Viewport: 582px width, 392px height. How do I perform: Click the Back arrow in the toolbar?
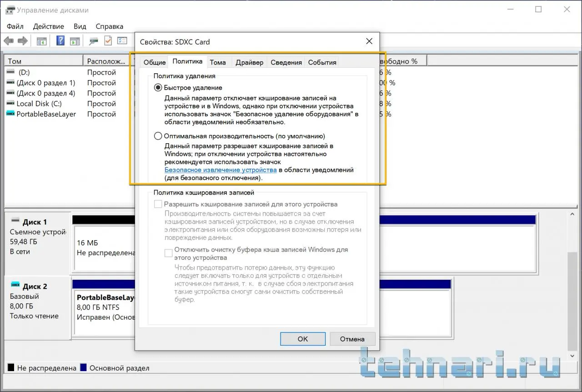click(x=9, y=41)
